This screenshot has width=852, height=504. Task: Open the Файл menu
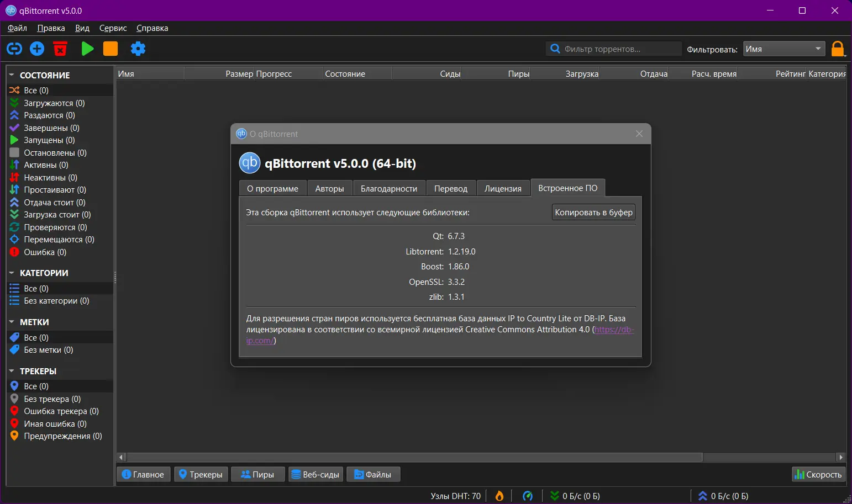pyautogui.click(x=18, y=28)
